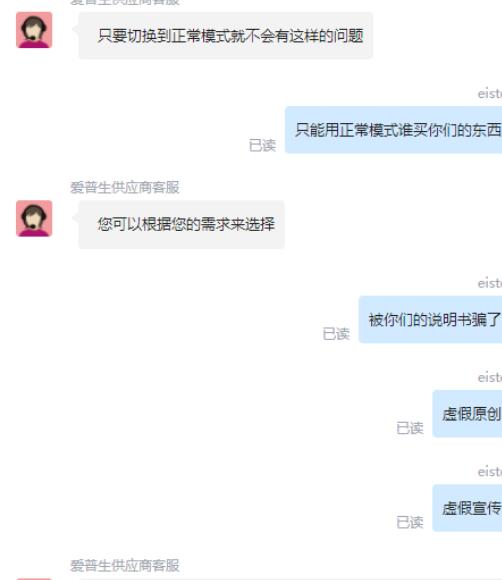Click the 被你们的说明书骗了 message bubble

430,319
